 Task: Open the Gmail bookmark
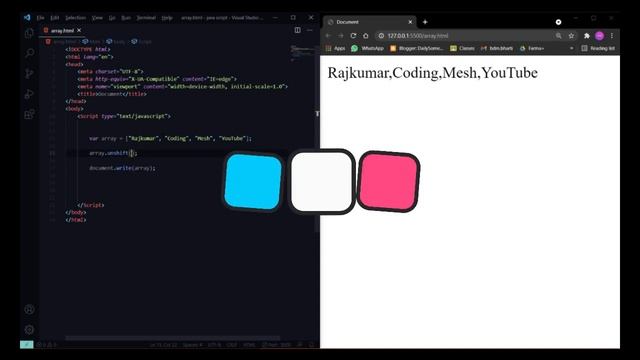click(497, 48)
